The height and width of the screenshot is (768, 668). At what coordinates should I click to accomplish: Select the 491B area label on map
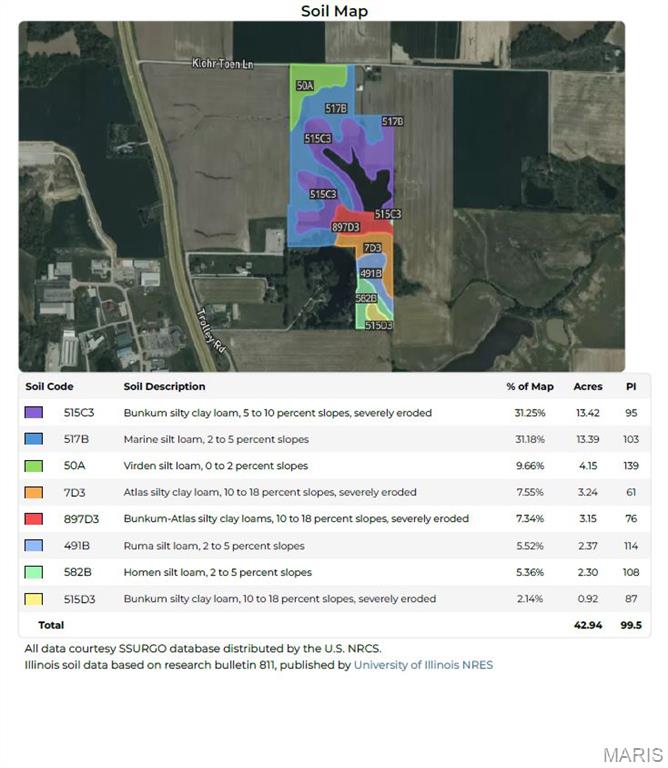[x=369, y=273]
